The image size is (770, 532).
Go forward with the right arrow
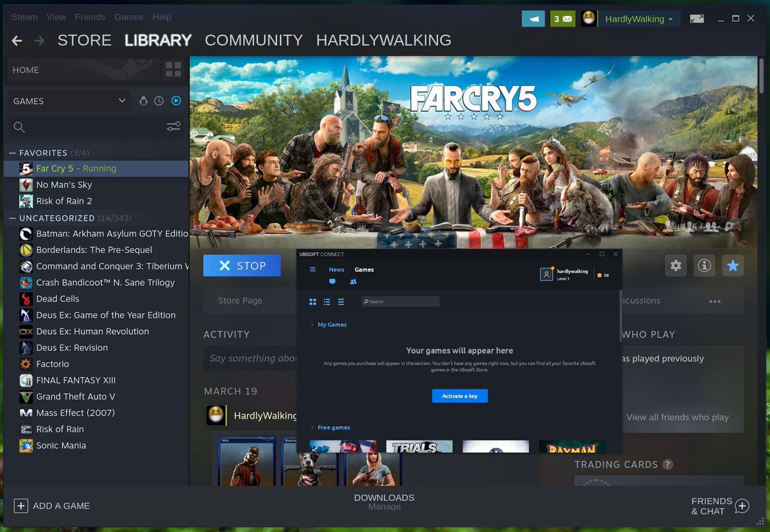(39, 40)
